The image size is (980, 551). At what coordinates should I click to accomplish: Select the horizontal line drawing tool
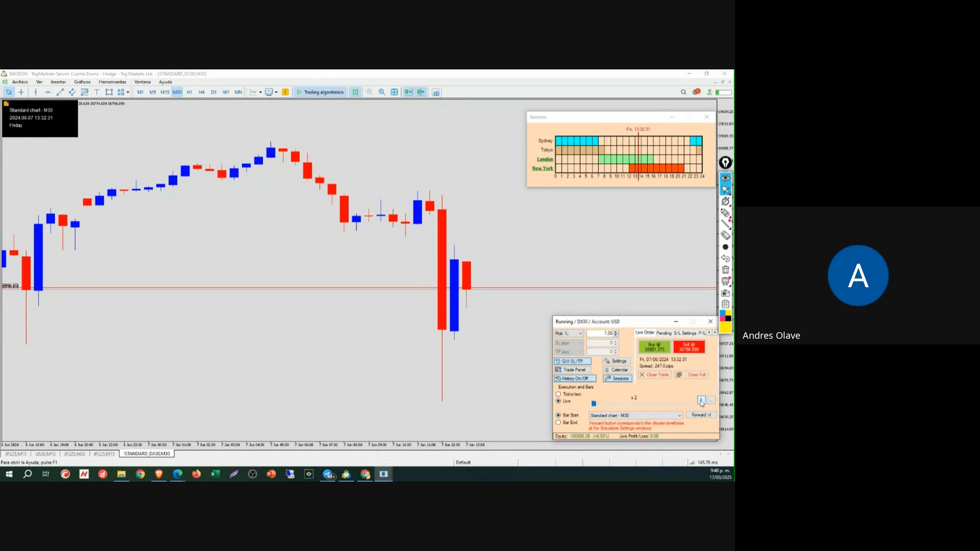48,92
